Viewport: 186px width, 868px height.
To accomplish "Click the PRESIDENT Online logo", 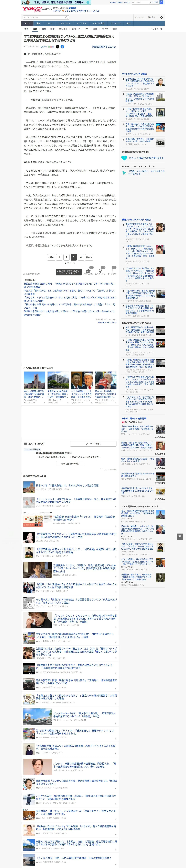I will [104, 47].
